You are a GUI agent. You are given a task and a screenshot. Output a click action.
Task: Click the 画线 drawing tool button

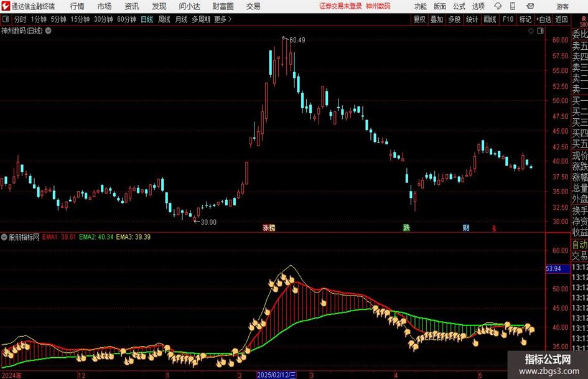[490, 19]
